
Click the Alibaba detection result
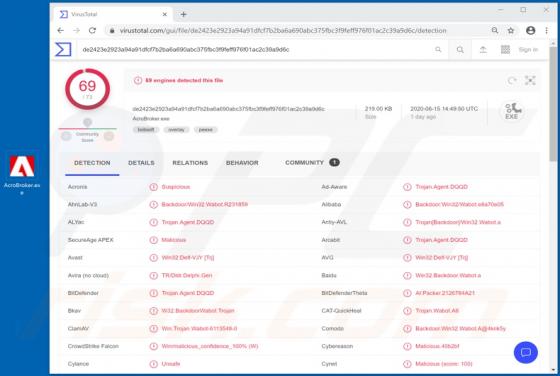tap(459, 205)
